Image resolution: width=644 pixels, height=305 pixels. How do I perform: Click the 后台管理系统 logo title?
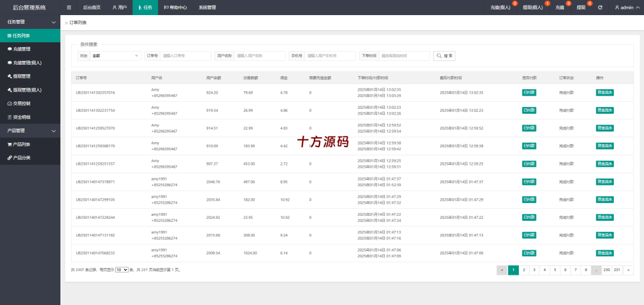click(x=30, y=8)
